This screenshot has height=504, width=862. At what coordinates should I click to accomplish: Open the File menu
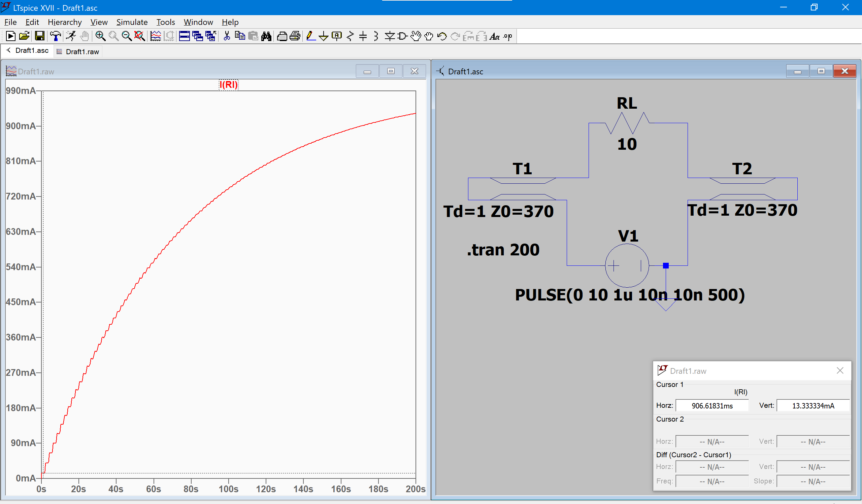(10, 22)
